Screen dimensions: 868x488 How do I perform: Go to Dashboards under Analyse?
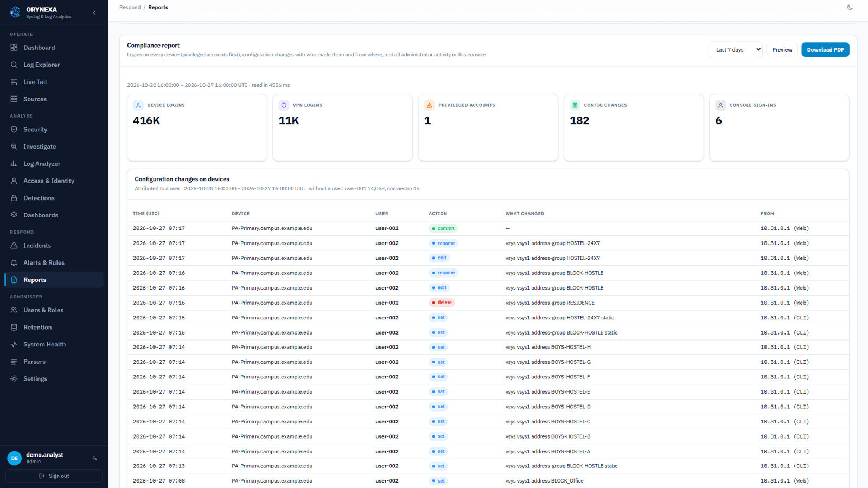54,215
